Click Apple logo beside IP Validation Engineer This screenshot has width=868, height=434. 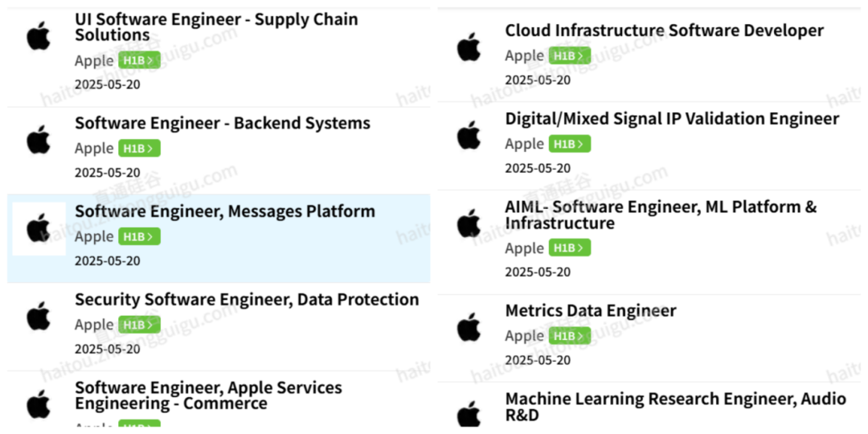pos(469,136)
